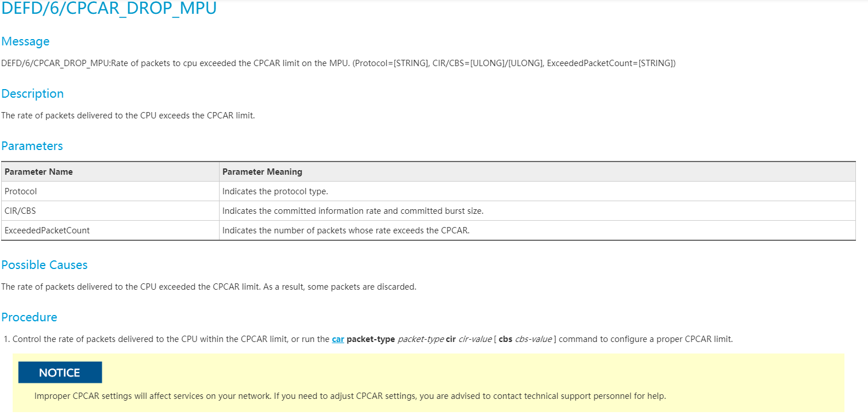
Task: Click the Possible Causes section heading
Action: (x=44, y=265)
